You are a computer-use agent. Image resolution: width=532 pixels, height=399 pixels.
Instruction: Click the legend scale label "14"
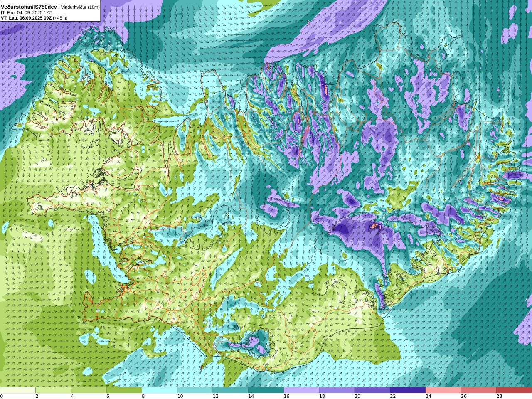(x=251, y=396)
